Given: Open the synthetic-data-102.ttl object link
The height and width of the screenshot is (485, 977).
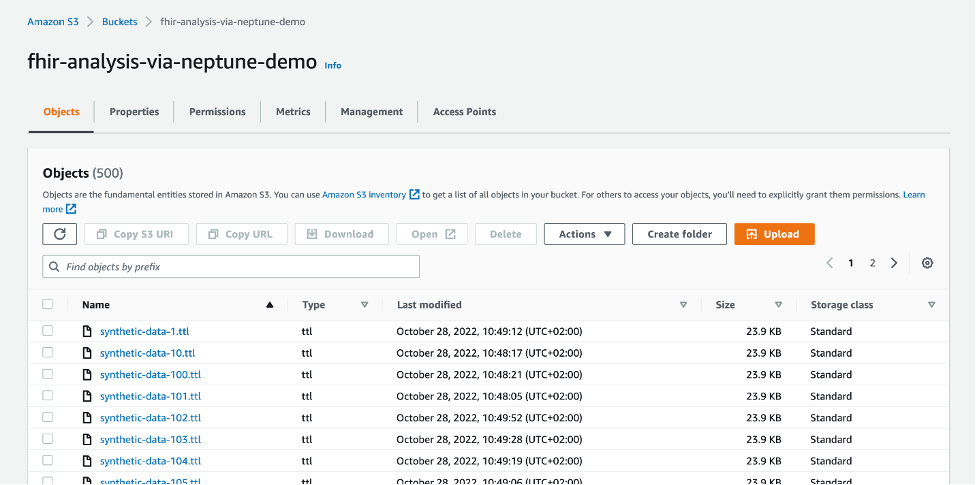Looking at the screenshot, I should tap(150, 418).
